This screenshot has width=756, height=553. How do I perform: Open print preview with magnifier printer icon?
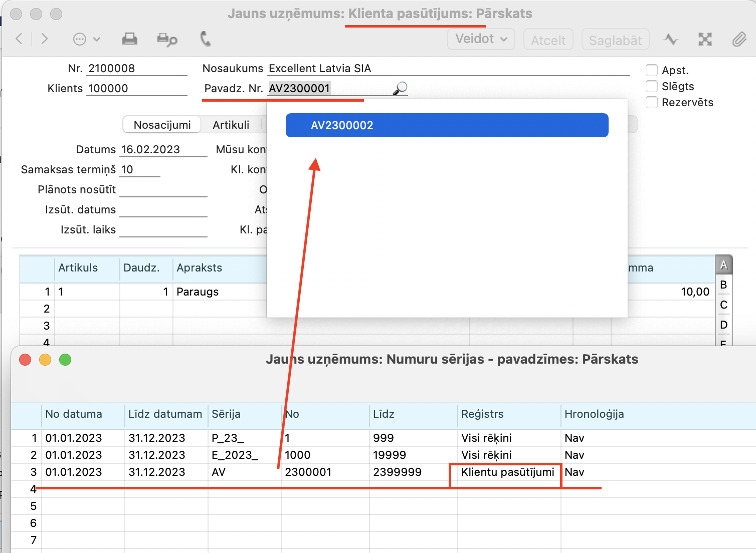(x=167, y=40)
